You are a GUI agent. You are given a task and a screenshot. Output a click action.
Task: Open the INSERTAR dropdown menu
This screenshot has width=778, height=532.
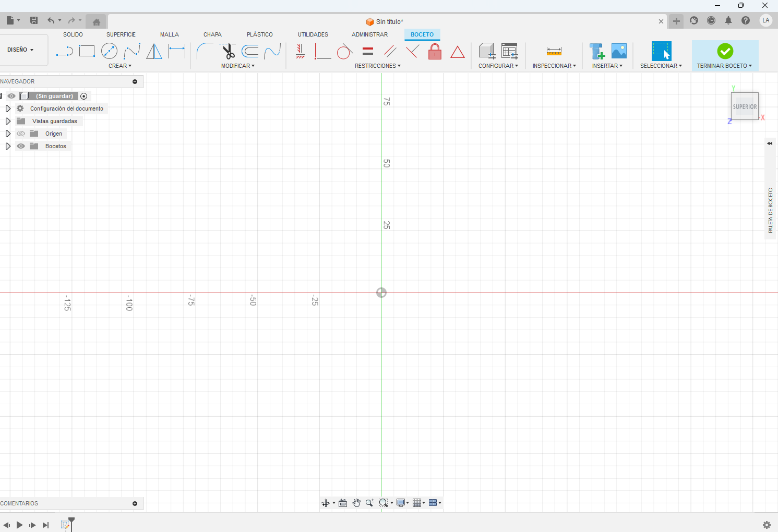pyautogui.click(x=607, y=66)
